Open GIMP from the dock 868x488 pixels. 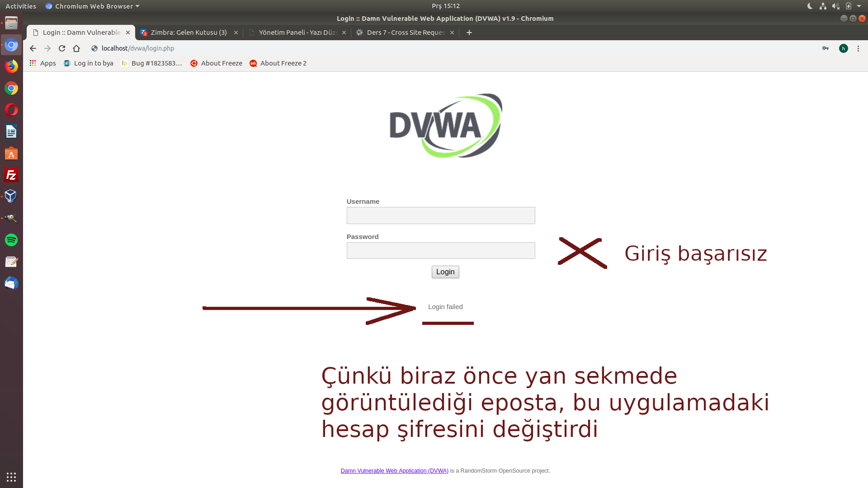click(11, 218)
